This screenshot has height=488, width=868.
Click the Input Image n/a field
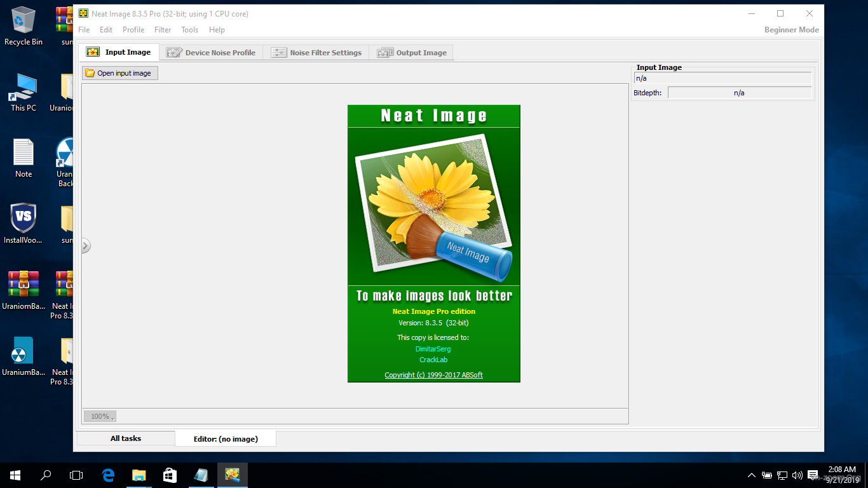(x=722, y=78)
